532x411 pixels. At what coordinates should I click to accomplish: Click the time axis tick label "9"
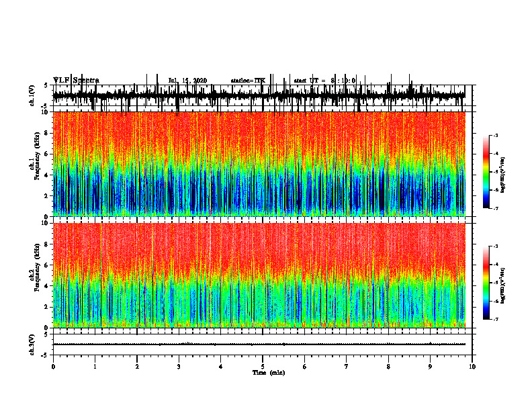[430, 367]
